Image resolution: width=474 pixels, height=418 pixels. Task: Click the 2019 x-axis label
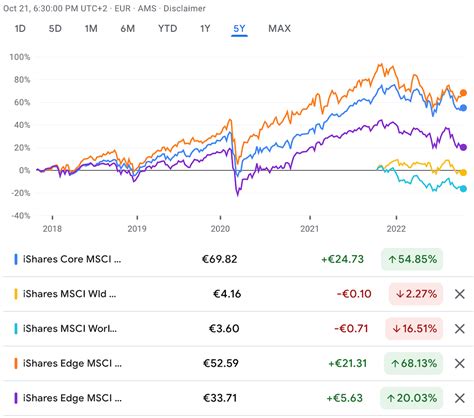click(x=137, y=229)
